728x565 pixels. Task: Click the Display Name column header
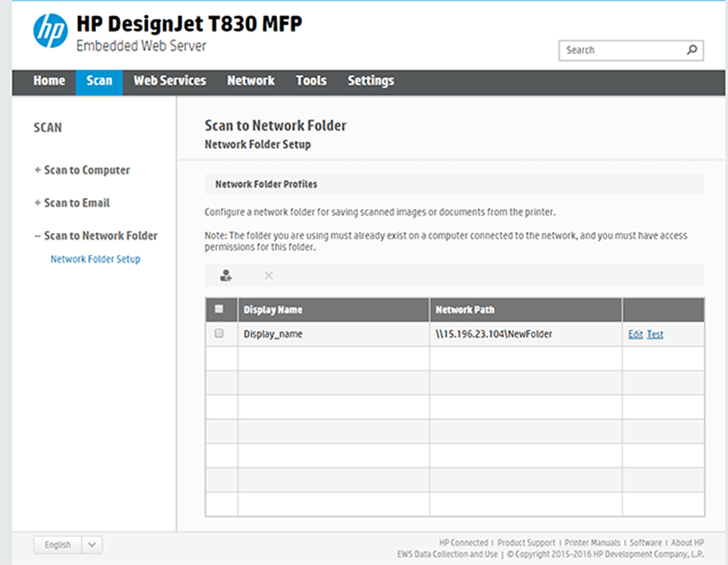point(333,309)
